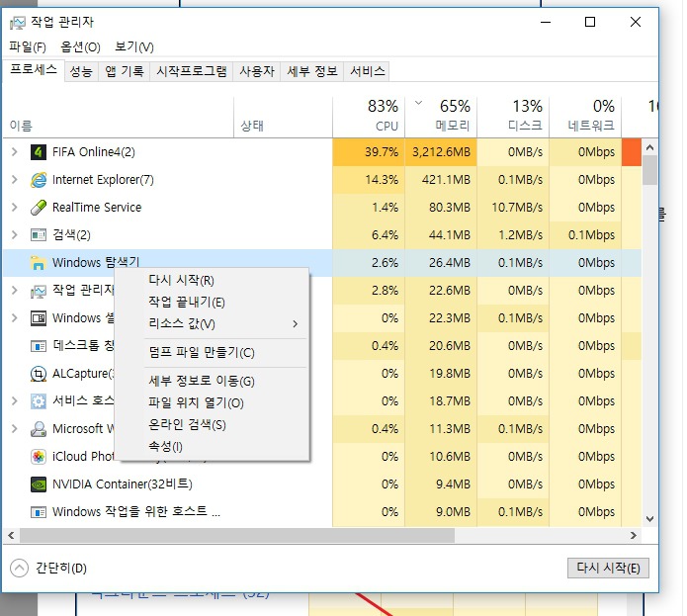
Task: Expand the 검색(2) process group
Action: coord(15,235)
